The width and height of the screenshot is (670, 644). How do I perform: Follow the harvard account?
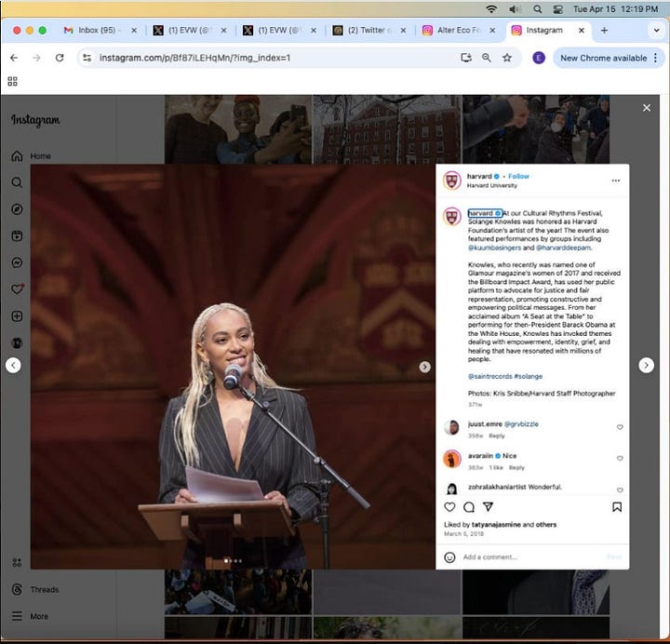tap(518, 176)
